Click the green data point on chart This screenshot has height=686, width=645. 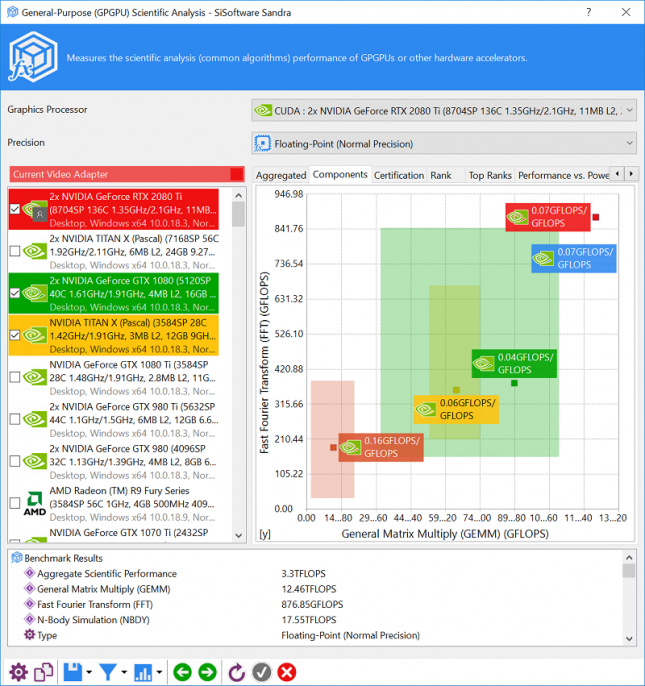(514, 383)
